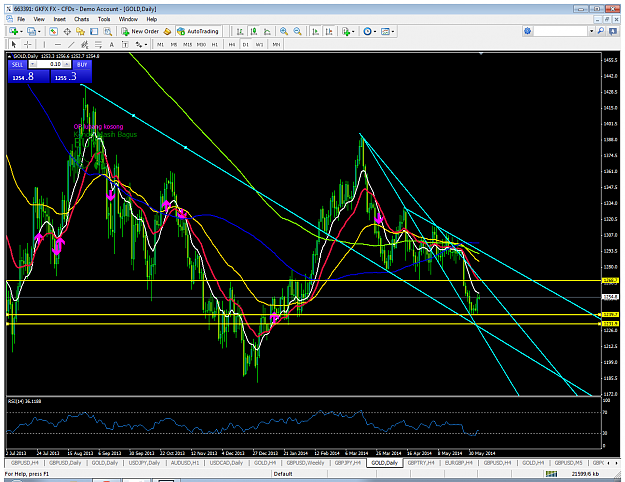The image size is (625, 482).
Task: Expand the Periodicity dropdown arrow
Action: coord(375,31)
